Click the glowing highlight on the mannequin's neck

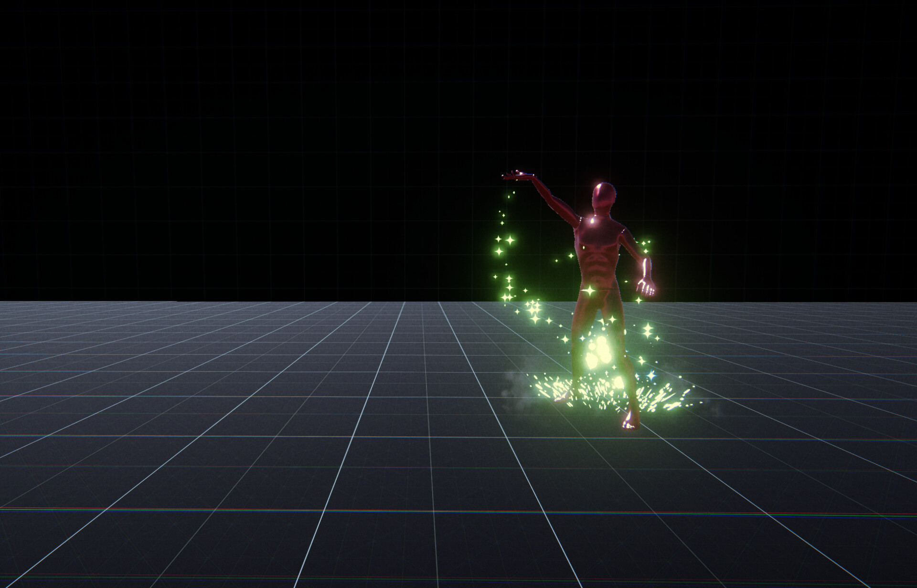pyautogui.click(x=593, y=220)
